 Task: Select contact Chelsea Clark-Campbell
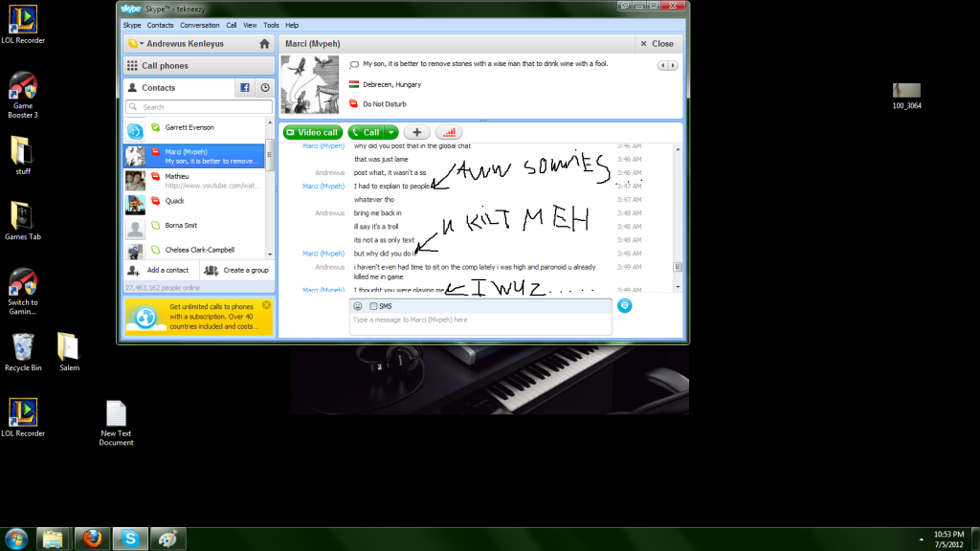tap(195, 251)
